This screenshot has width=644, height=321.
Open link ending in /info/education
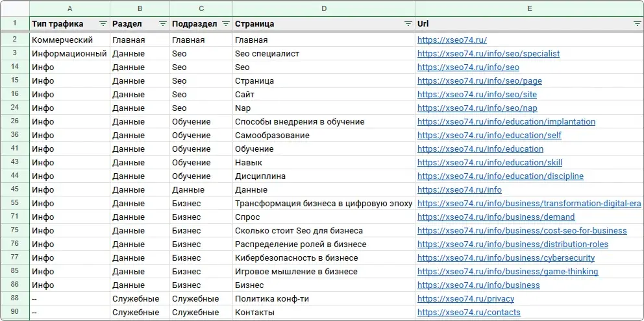coord(480,149)
